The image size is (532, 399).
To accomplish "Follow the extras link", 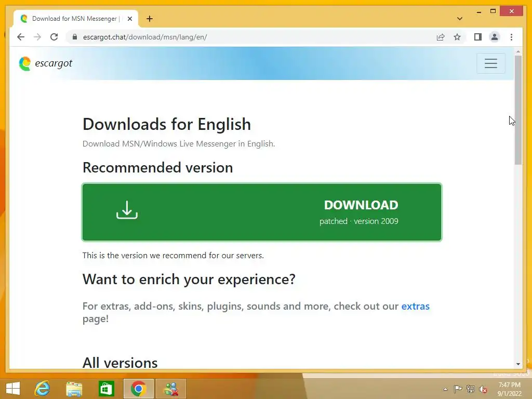I will tap(415, 306).
